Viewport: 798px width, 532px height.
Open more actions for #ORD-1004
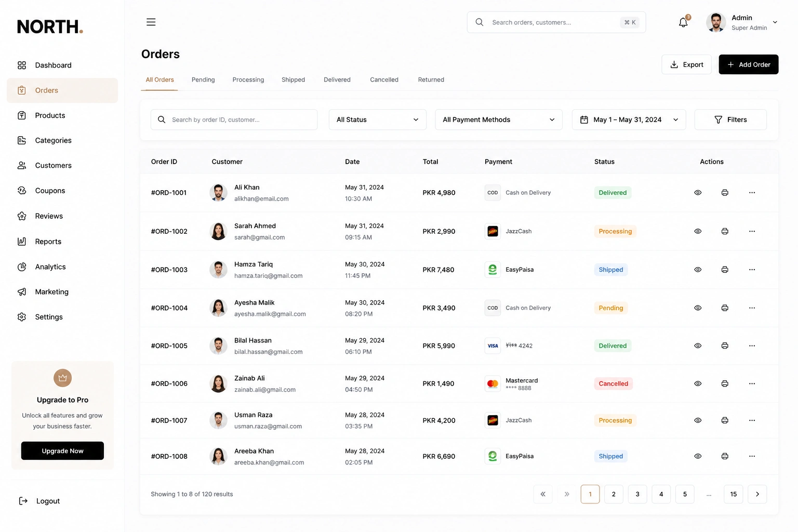(752, 308)
